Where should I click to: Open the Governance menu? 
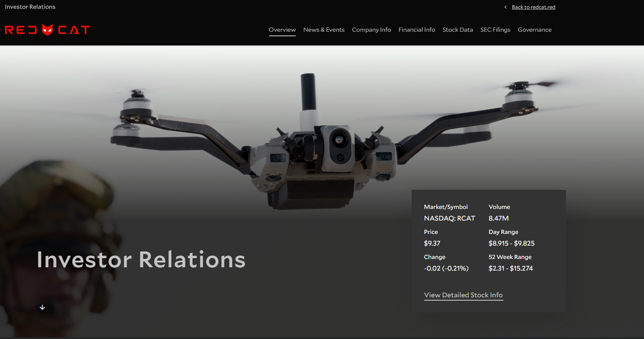pos(535,30)
